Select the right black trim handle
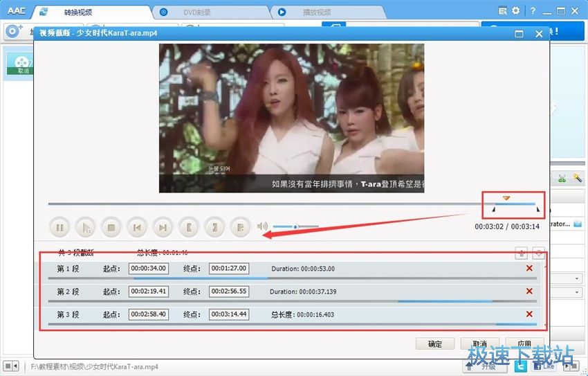 (538, 209)
